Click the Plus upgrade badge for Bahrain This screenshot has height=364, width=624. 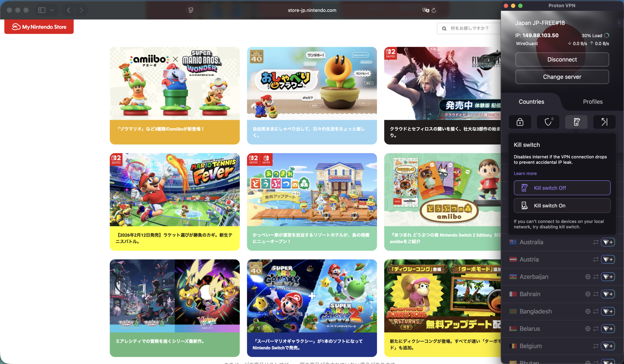608,294
